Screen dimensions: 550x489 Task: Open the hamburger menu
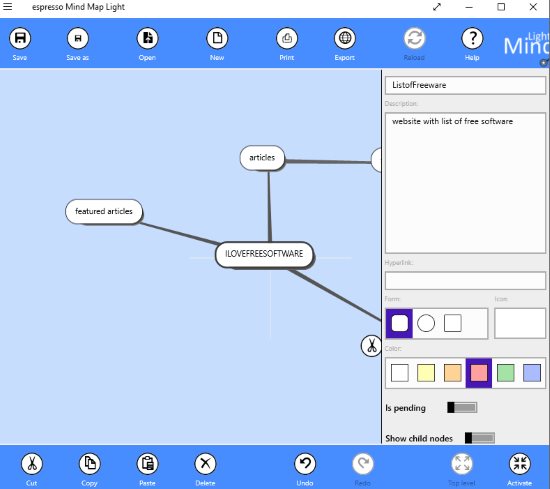(x=8, y=7)
